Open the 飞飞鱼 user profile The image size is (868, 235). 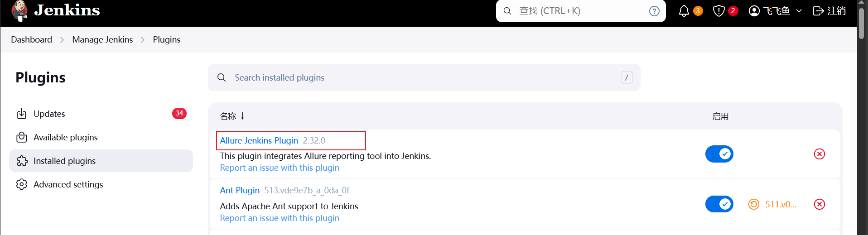coord(776,11)
